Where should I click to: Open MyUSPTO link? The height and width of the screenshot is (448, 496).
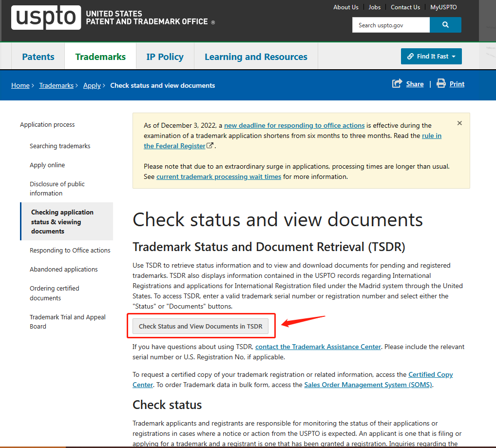[443, 7]
